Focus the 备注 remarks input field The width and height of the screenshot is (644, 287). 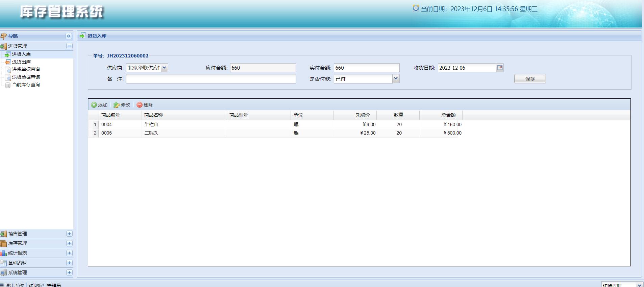point(211,79)
